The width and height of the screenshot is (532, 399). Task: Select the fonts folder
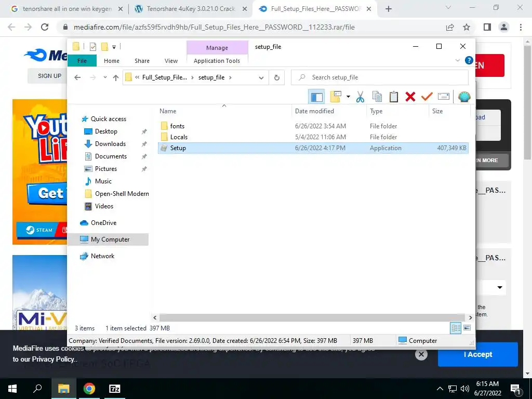177,126
